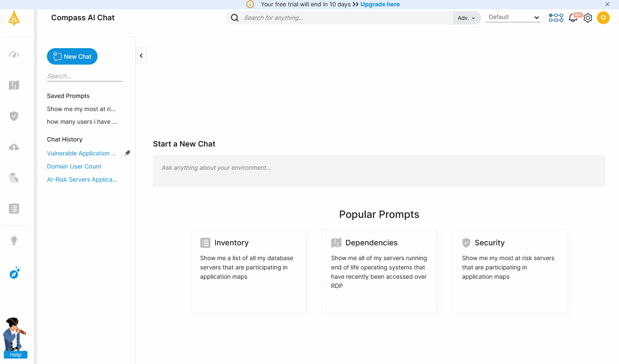Choose the Inventory popular prompt card
Viewport: 619px width, 364px height.
tap(248, 271)
